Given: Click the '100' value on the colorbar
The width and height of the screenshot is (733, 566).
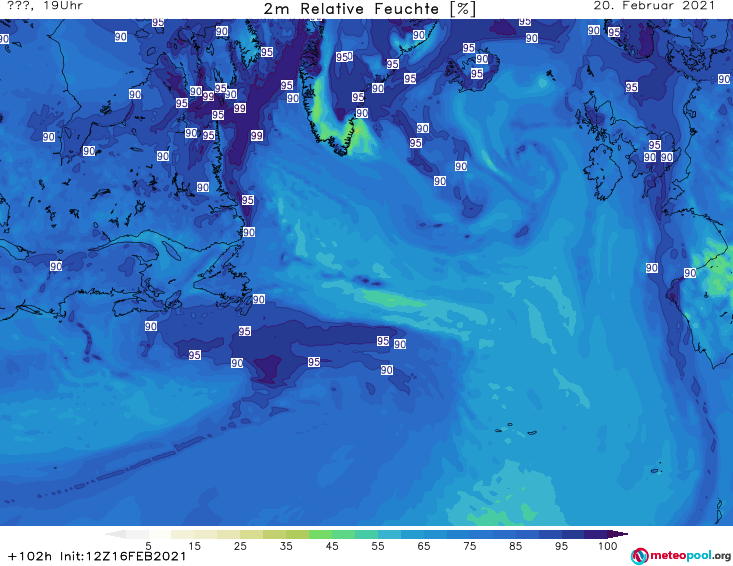Looking at the screenshot, I should [607, 546].
